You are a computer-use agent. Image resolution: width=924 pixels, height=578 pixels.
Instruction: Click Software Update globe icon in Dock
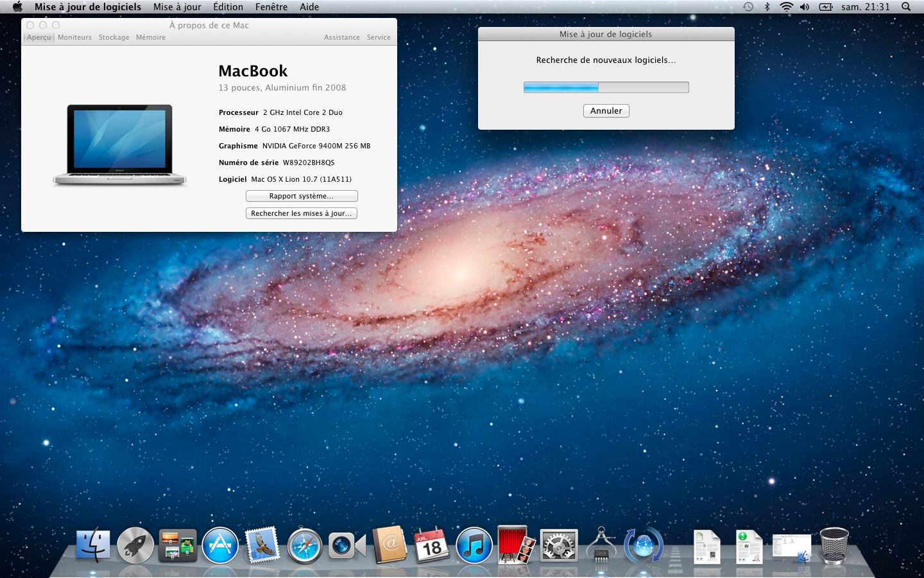pyautogui.click(x=644, y=546)
